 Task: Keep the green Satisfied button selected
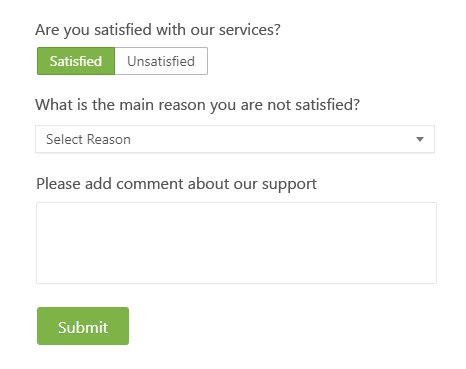[76, 61]
